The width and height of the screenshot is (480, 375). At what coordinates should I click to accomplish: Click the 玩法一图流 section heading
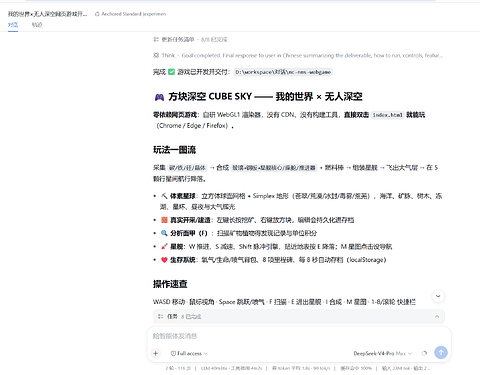click(174, 150)
